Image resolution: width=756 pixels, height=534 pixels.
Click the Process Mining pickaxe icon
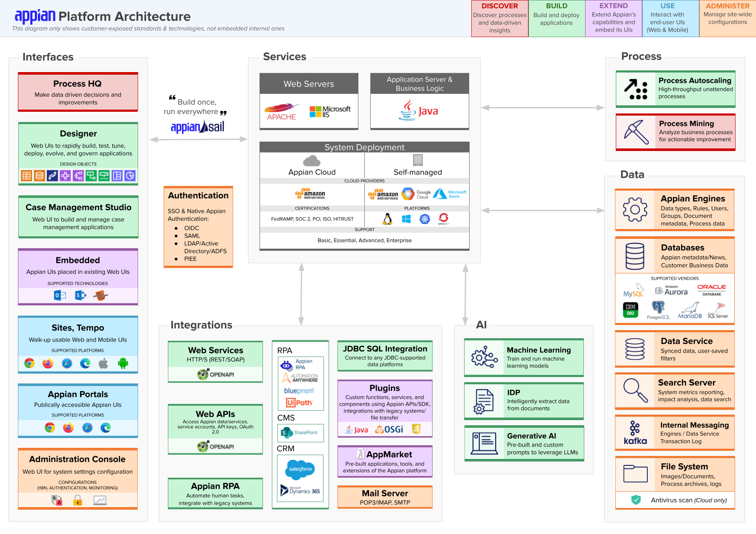tap(636, 132)
